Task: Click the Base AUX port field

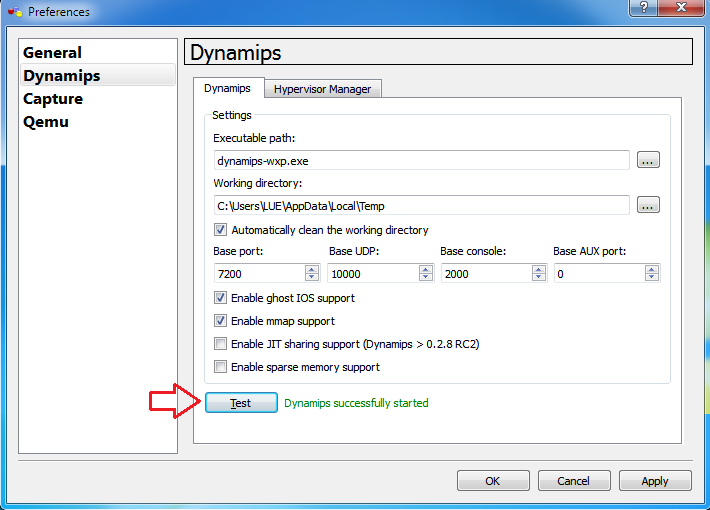Action: (x=600, y=274)
